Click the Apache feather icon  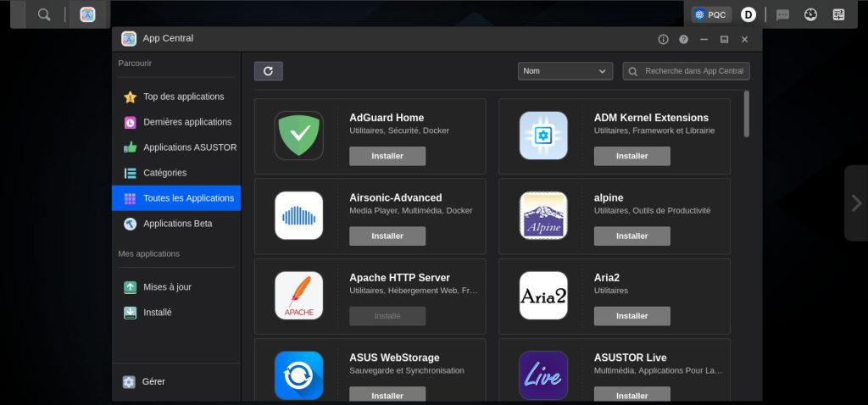click(x=299, y=296)
